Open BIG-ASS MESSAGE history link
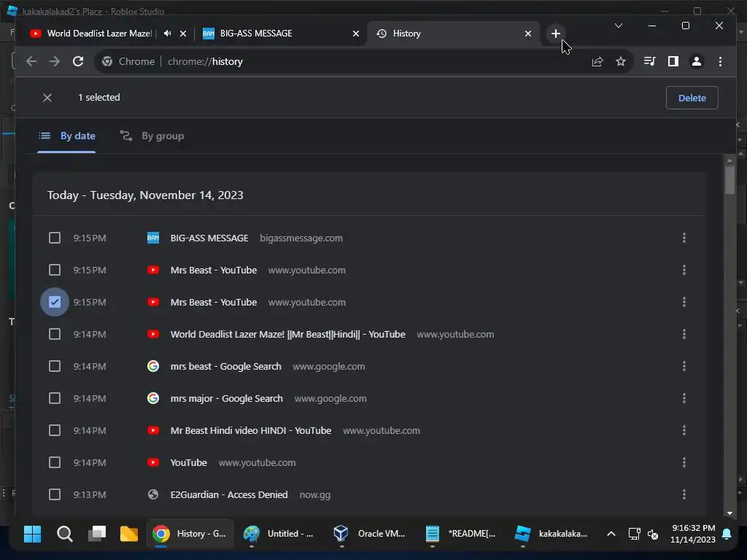The width and height of the screenshot is (747, 560). point(209,238)
